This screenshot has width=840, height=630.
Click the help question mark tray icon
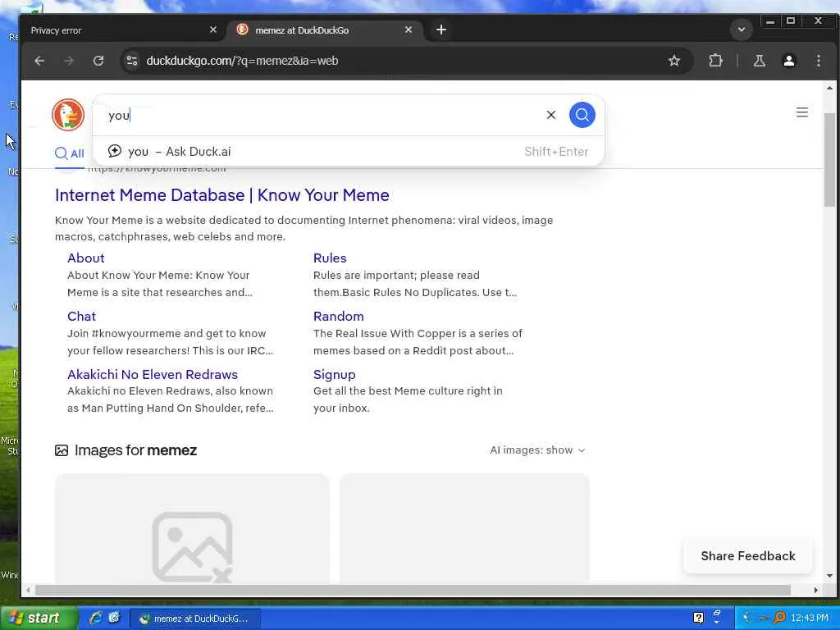coord(698,619)
